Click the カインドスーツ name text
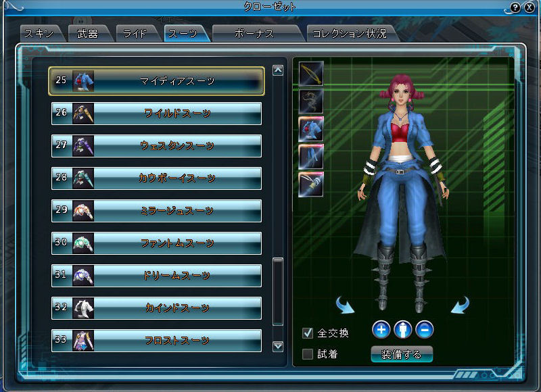The width and height of the screenshot is (541, 392). 177,308
